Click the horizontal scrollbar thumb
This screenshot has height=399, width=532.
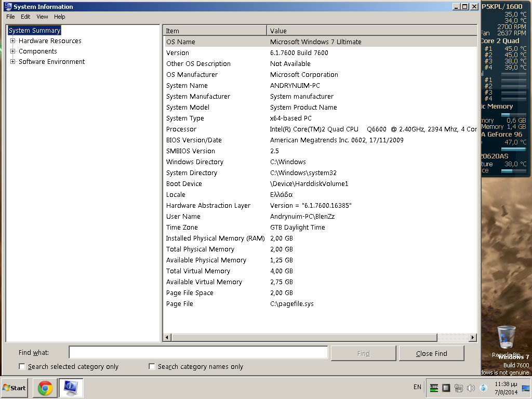304,338
